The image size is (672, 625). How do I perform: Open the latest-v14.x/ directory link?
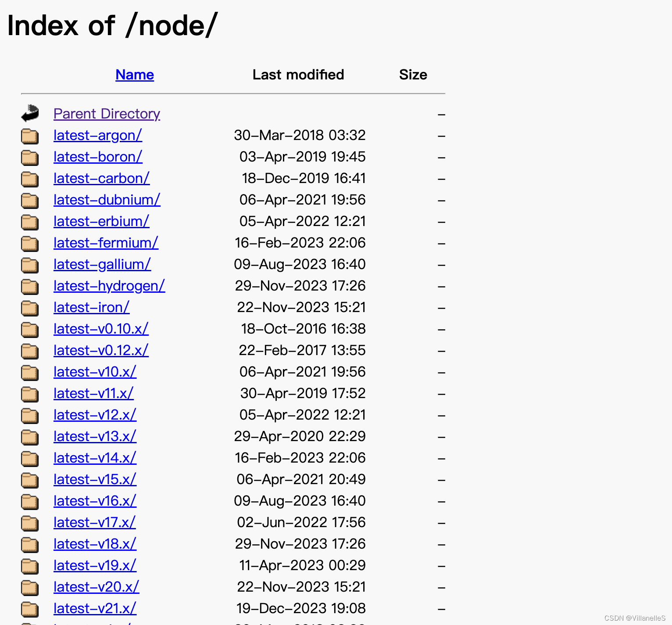(x=95, y=458)
